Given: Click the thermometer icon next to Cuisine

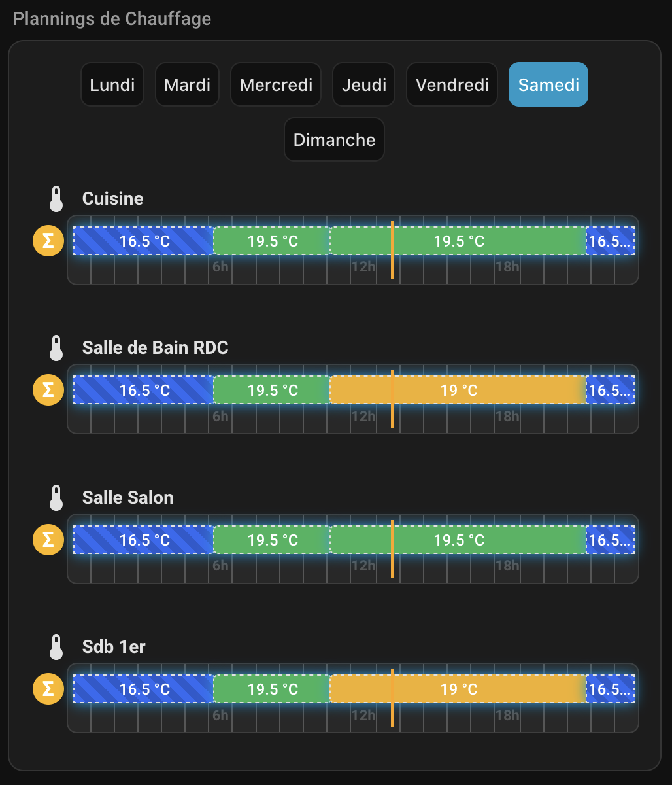Looking at the screenshot, I should [56, 199].
